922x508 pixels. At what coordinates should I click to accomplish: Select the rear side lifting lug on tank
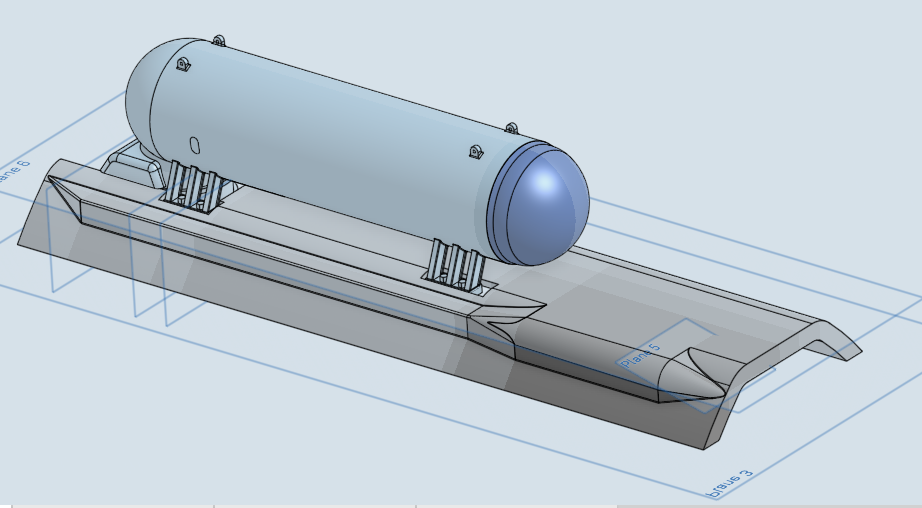point(182,65)
